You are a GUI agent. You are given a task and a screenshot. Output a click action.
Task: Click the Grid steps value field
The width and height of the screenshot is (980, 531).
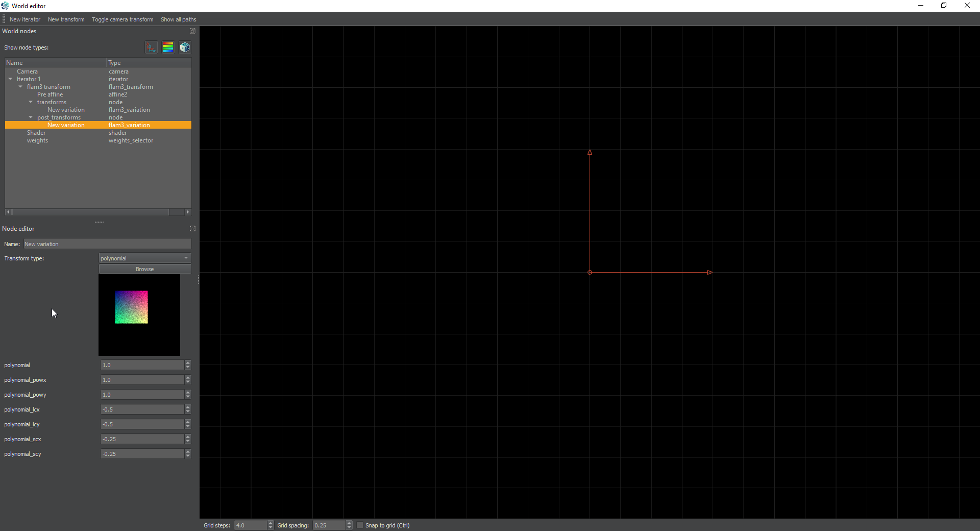point(251,525)
